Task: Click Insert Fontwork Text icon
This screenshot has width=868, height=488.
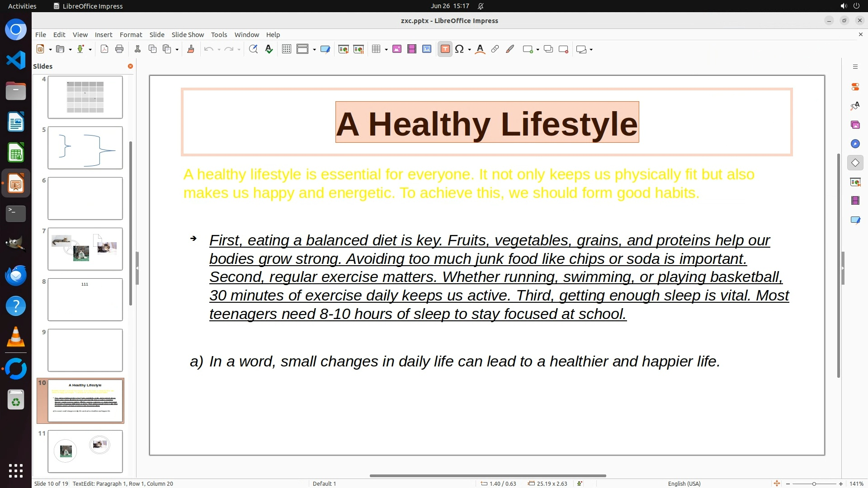Action: [480, 49]
